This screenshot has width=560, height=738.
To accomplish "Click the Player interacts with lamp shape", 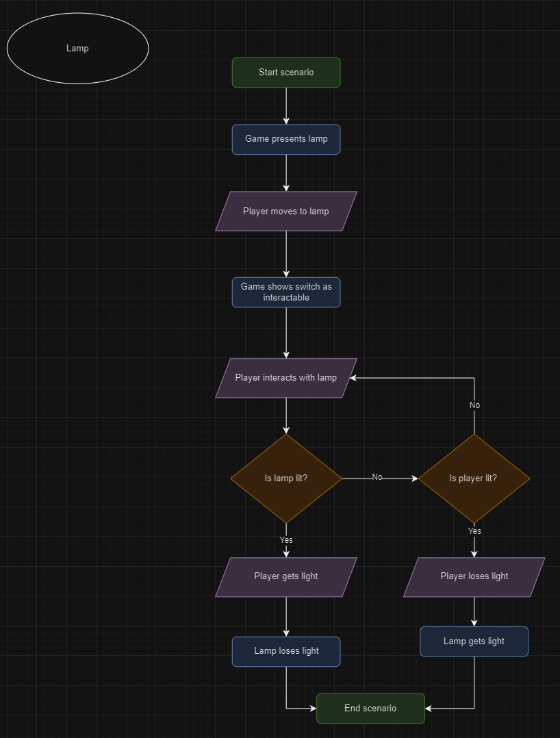I will (285, 377).
